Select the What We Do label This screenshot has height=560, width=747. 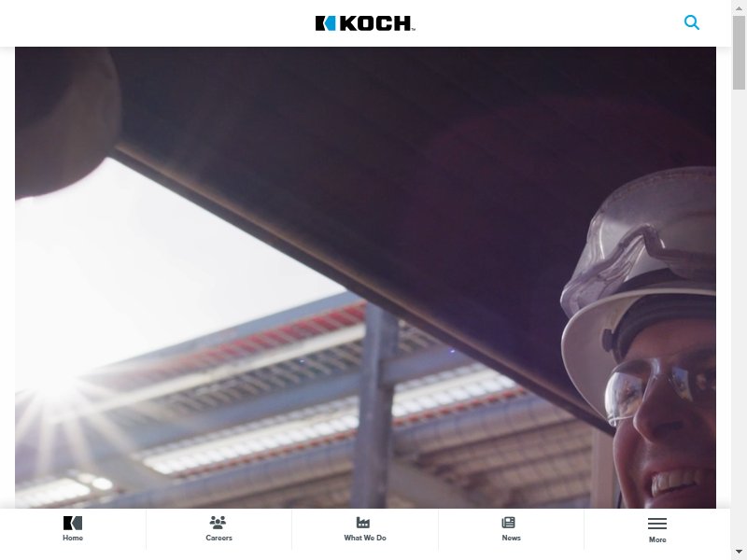tap(365, 538)
